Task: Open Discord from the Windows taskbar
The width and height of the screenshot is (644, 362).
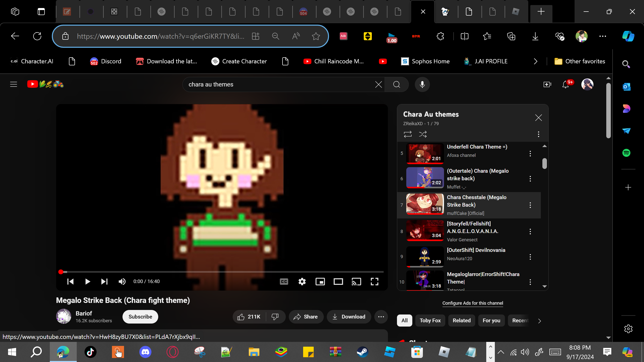Action: click(145, 352)
